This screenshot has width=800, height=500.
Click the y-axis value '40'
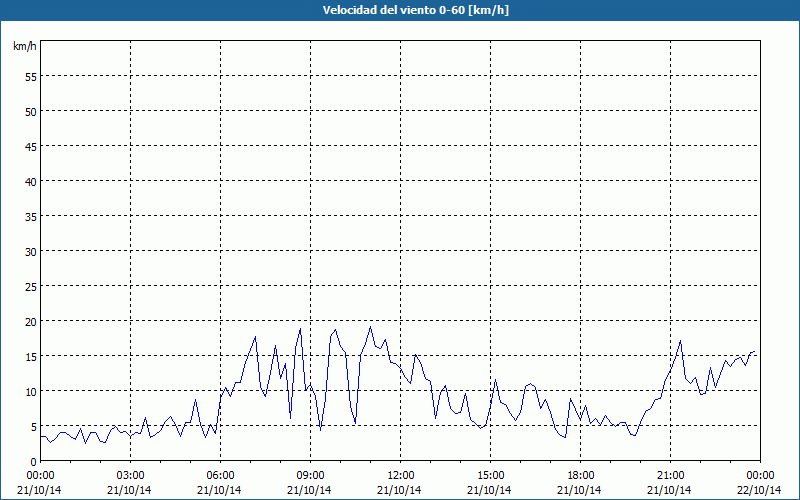(31, 182)
